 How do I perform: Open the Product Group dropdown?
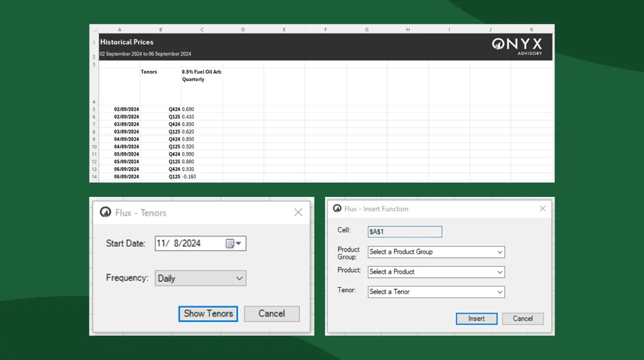pyautogui.click(x=499, y=252)
